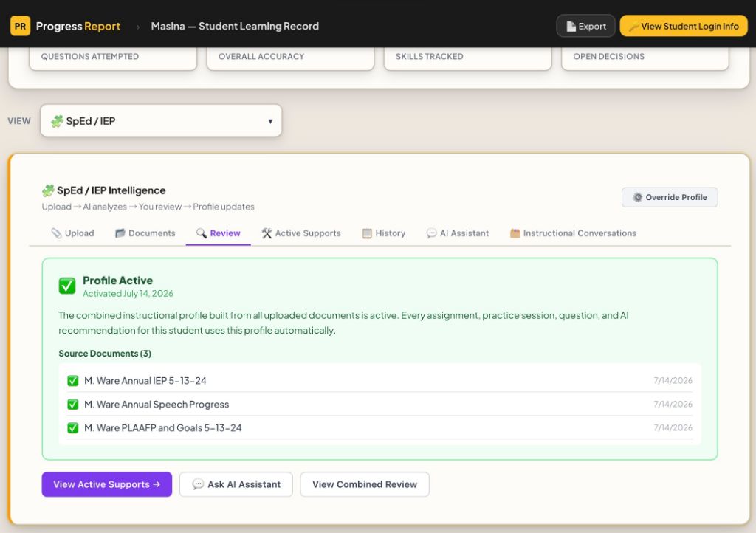Click M. Ware PLAAFP and Goals 5-13-24 name

pos(163,428)
